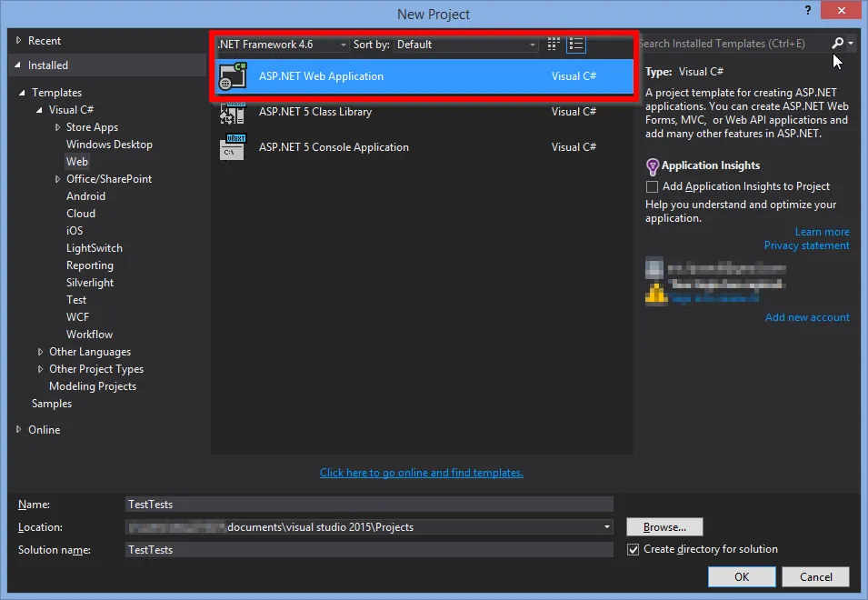868x600 pixels.
Task: Select ASP.NET 5 Console Application template text
Action: click(334, 147)
